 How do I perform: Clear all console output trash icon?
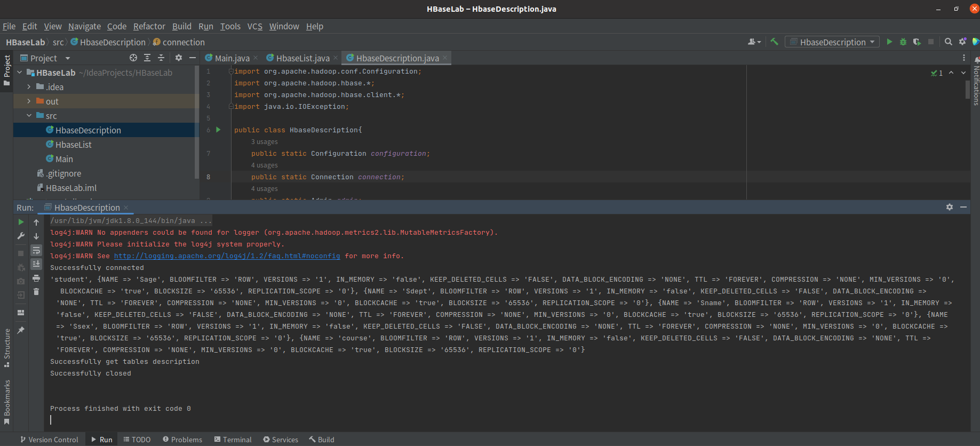coord(36,292)
